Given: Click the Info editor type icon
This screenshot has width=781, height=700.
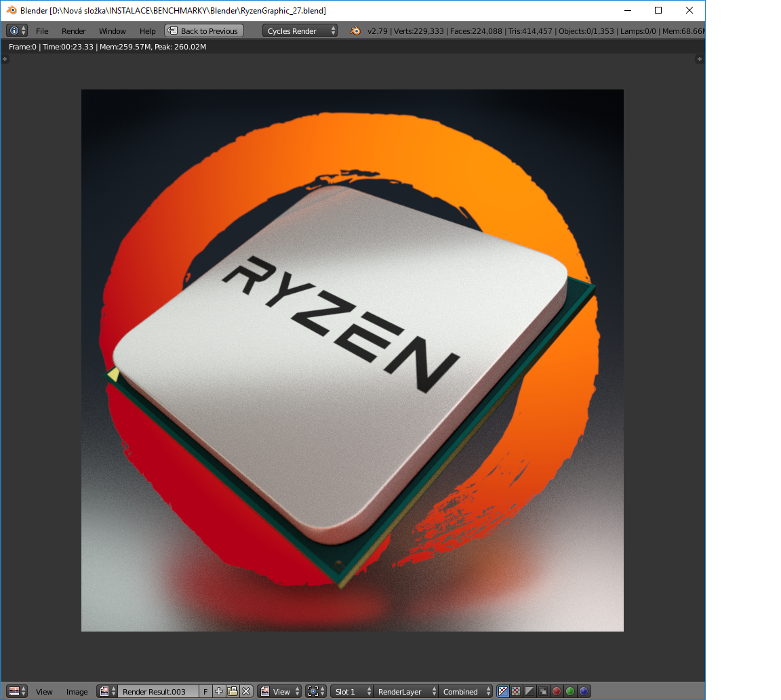Looking at the screenshot, I should click(x=14, y=30).
